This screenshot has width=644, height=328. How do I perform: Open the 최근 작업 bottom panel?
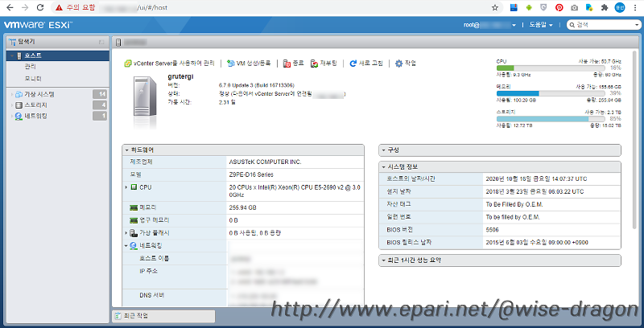(163, 316)
